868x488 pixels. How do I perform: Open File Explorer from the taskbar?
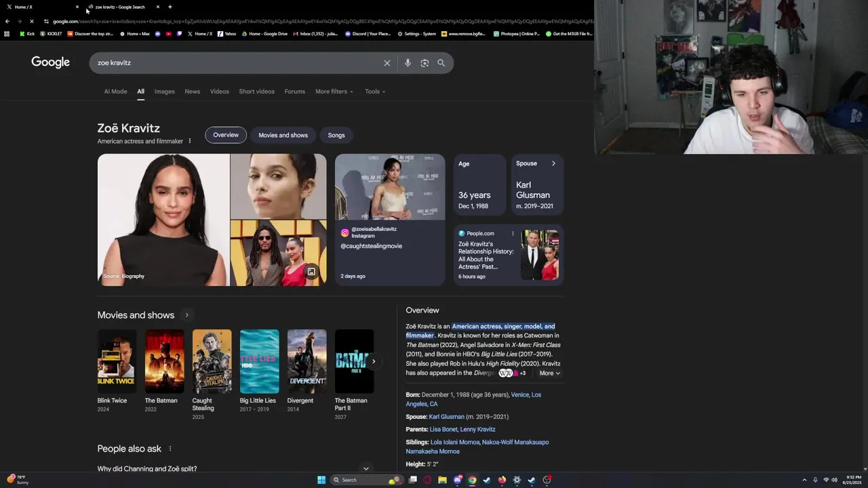442,480
